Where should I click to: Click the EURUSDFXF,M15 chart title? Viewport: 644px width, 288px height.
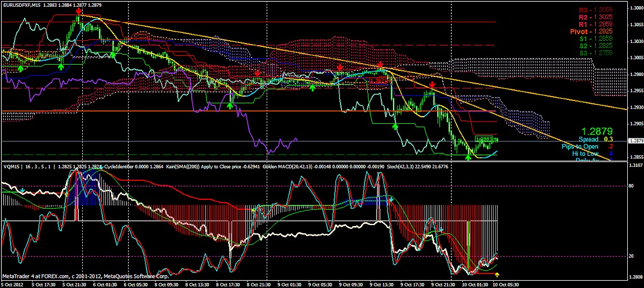coord(24,5)
